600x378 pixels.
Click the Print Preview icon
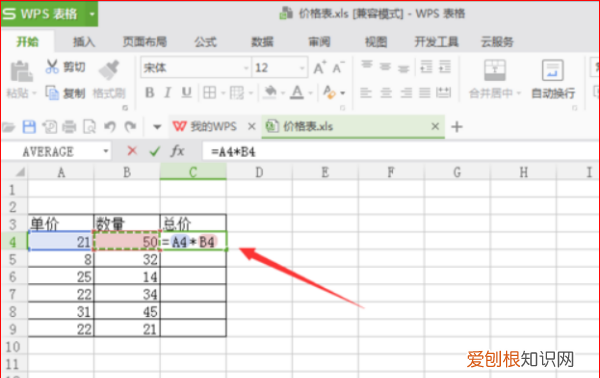click(x=90, y=127)
